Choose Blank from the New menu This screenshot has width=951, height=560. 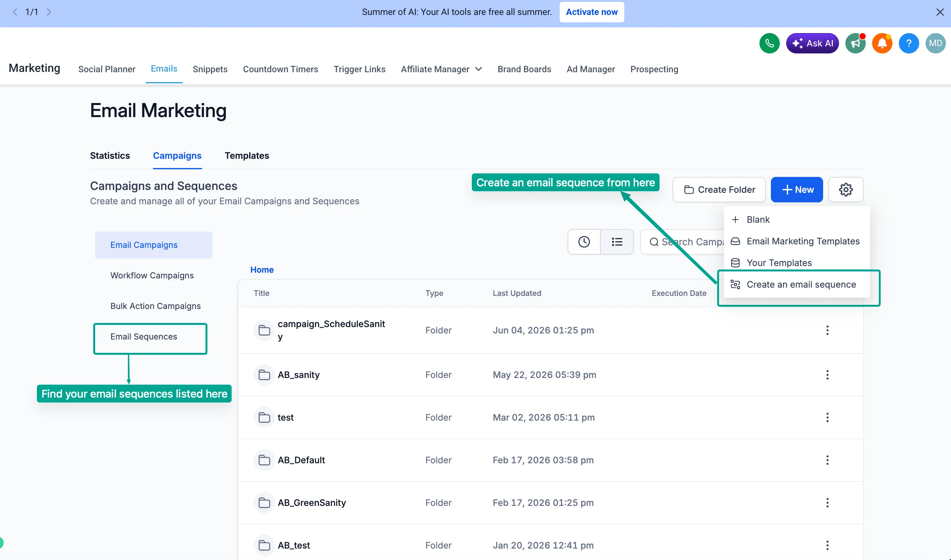(x=796, y=219)
